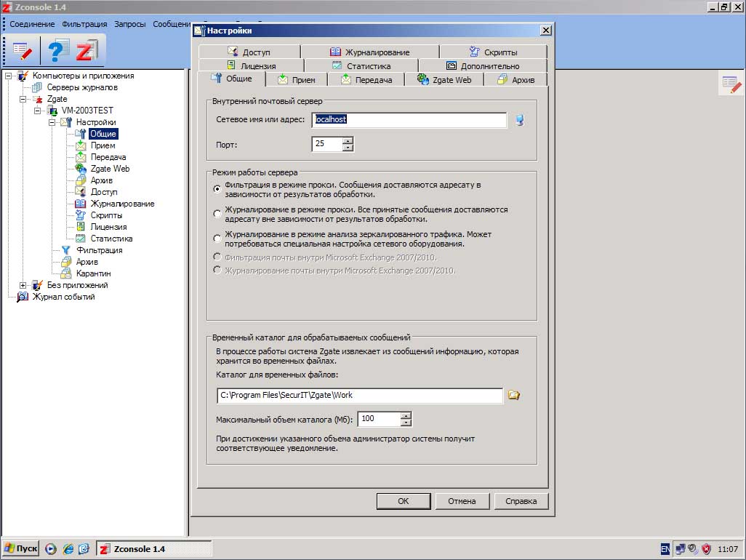Click the red shield tray icon
This screenshot has width=746, height=560.
[707, 549]
